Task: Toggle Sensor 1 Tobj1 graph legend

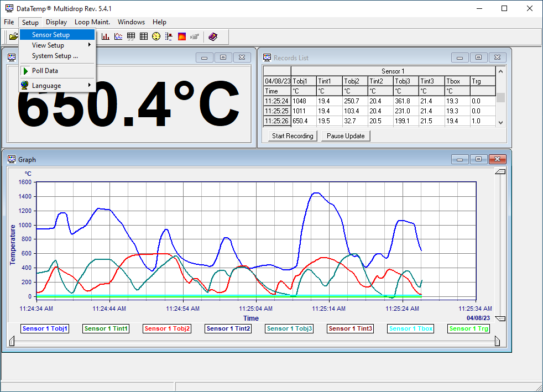Action: (45, 328)
